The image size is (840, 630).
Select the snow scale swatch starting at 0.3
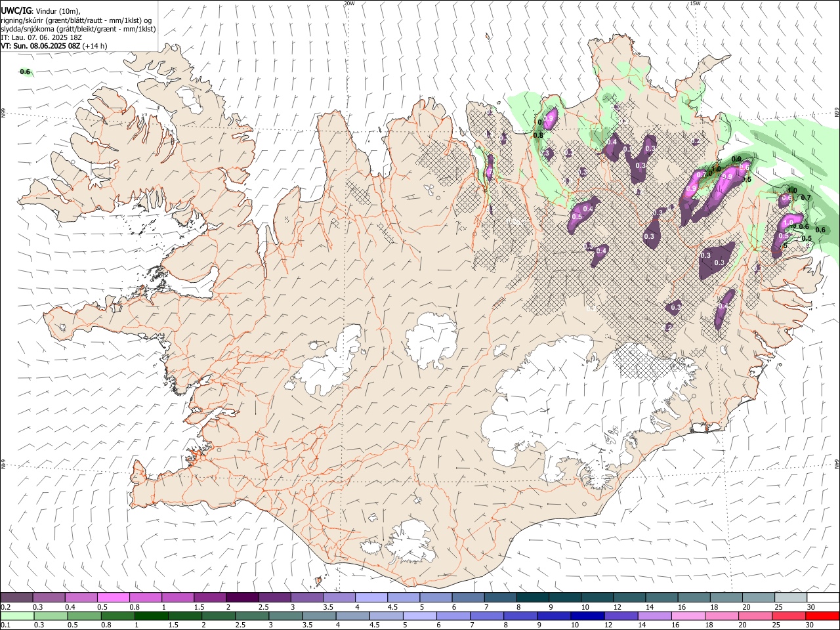point(49,598)
